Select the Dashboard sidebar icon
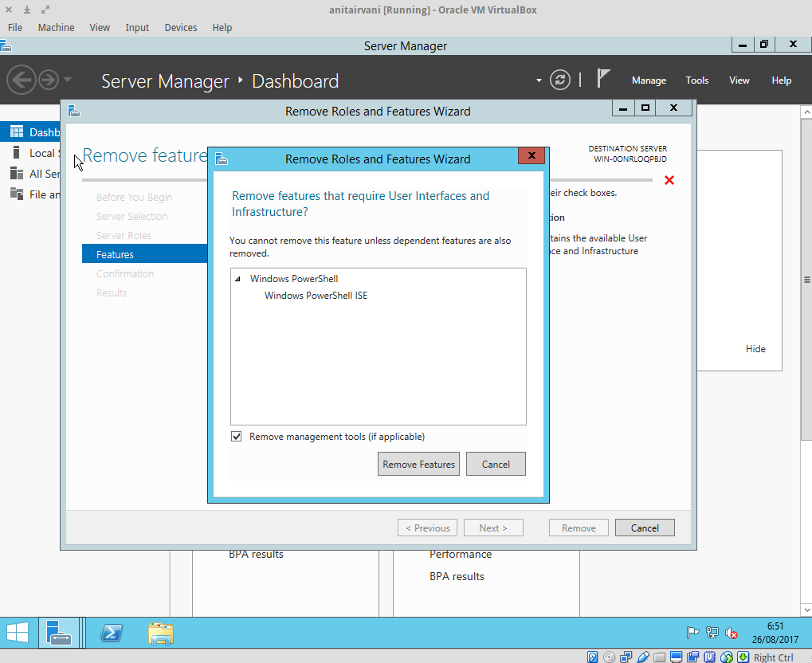The image size is (812, 663). click(x=17, y=131)
